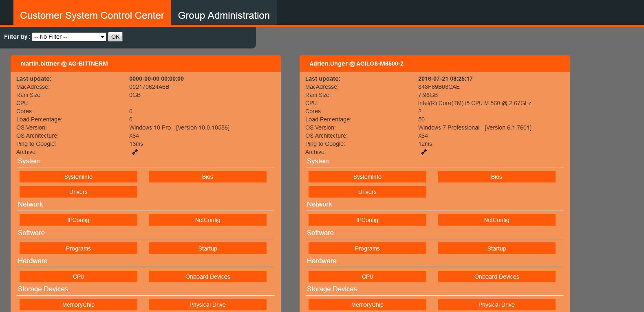644x312 pixels.
Task: Open MemoryChip for AG-BITTNERM
Action: 78,305
